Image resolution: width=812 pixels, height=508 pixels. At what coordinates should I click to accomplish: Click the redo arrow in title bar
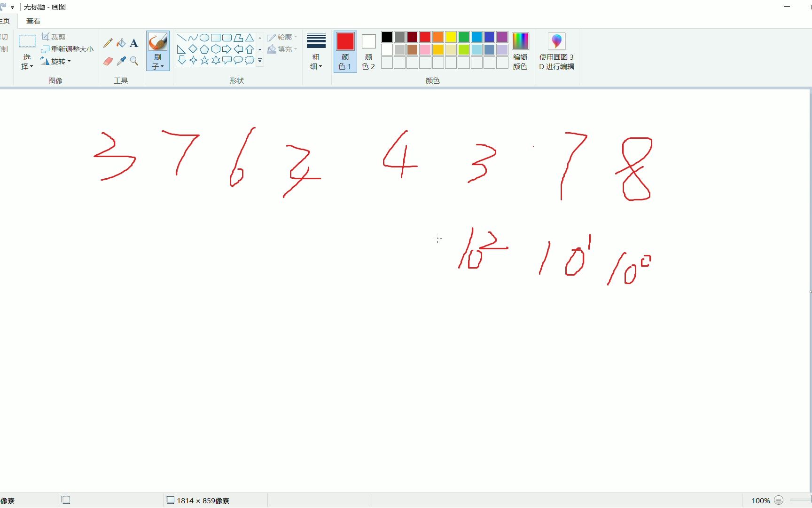(x=3, y=7)
